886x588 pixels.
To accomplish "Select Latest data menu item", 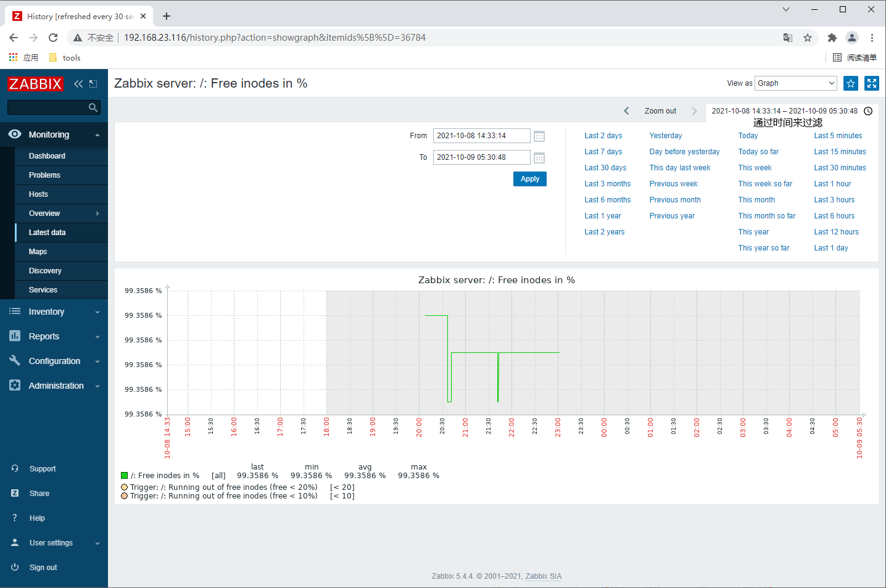I will pyautogui.click(x=47, y=233).
